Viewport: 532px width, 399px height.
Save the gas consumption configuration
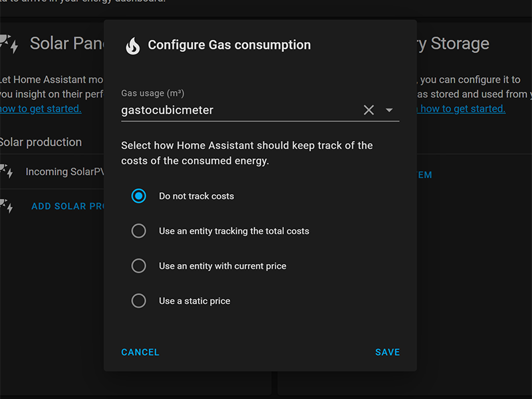388,352
